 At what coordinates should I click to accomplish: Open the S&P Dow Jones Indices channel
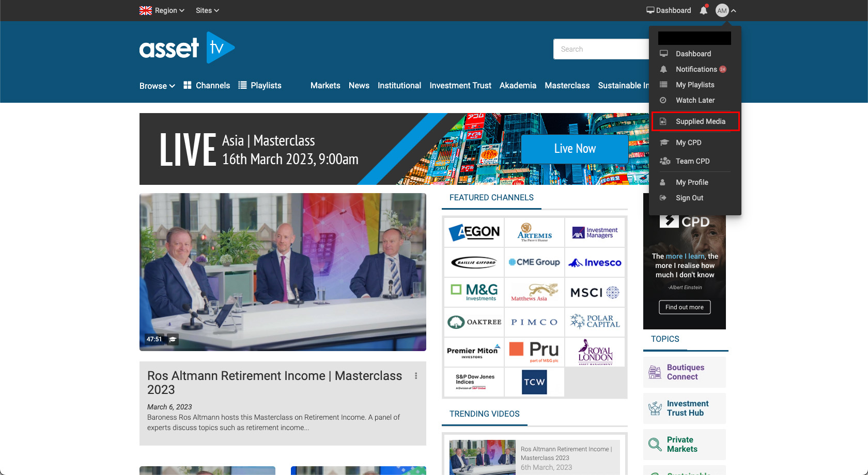[474, 382]
